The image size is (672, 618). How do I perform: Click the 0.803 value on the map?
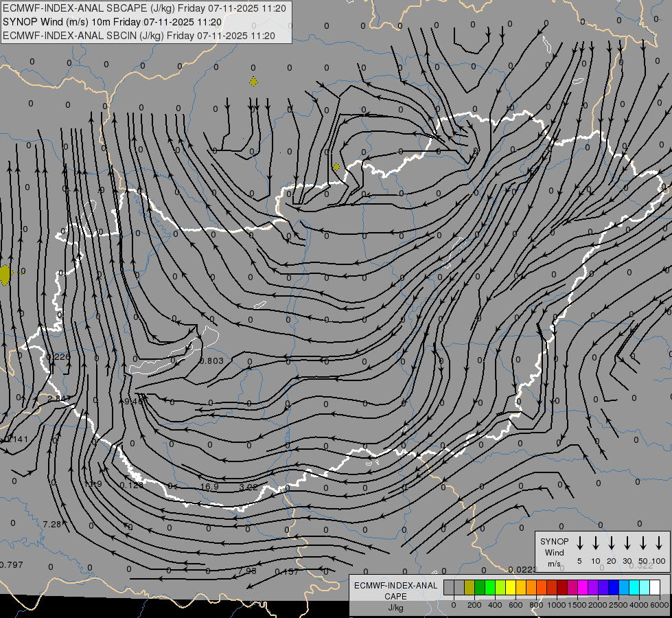coord(211,361)
